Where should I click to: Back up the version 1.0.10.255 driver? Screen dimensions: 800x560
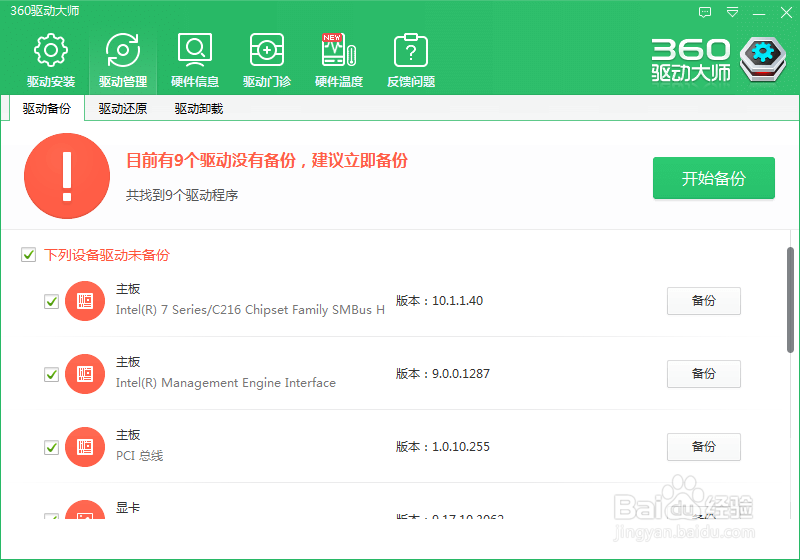tap(704, 447)
